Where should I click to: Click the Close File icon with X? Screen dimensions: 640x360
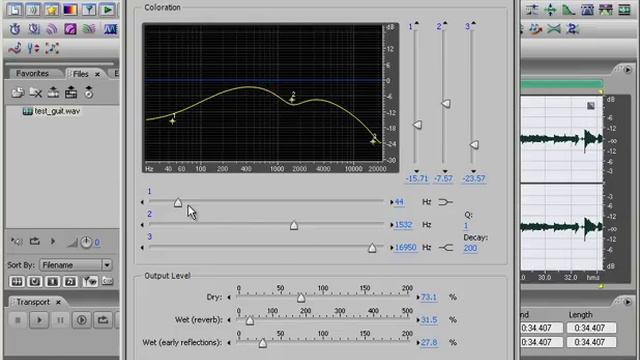[x=36, y=93]
